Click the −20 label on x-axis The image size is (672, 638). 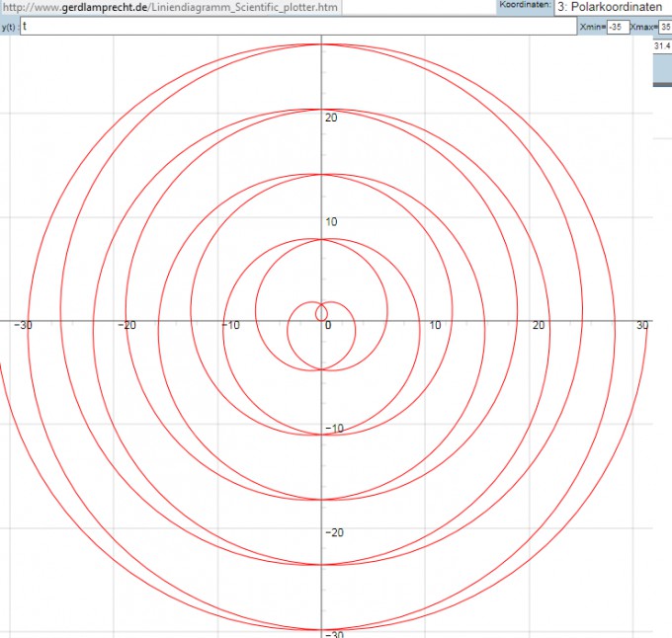click(126, 326)
